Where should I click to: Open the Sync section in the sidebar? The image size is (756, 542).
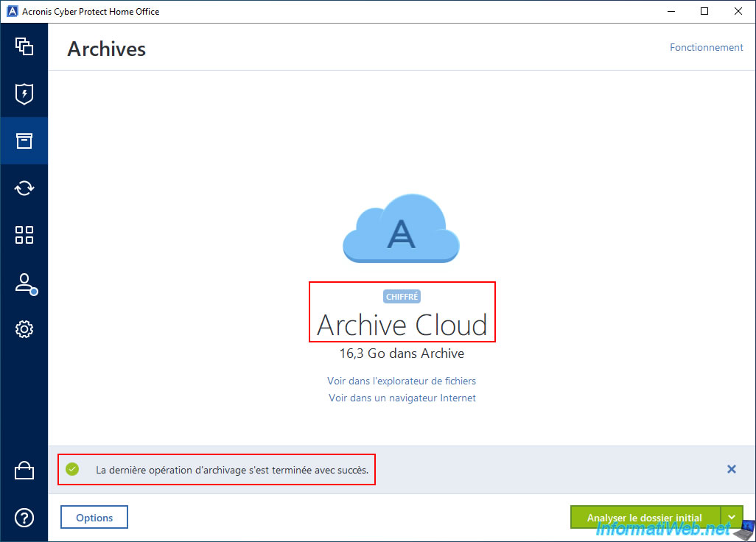coord(24,188)
